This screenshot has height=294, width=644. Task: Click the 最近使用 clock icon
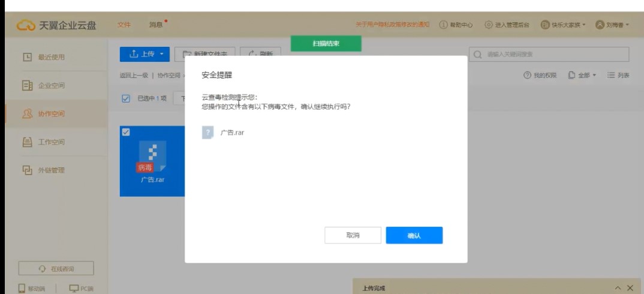[27, 57]
